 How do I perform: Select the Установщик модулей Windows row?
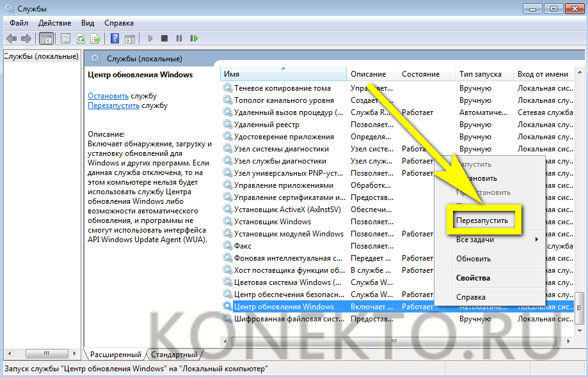328,234
